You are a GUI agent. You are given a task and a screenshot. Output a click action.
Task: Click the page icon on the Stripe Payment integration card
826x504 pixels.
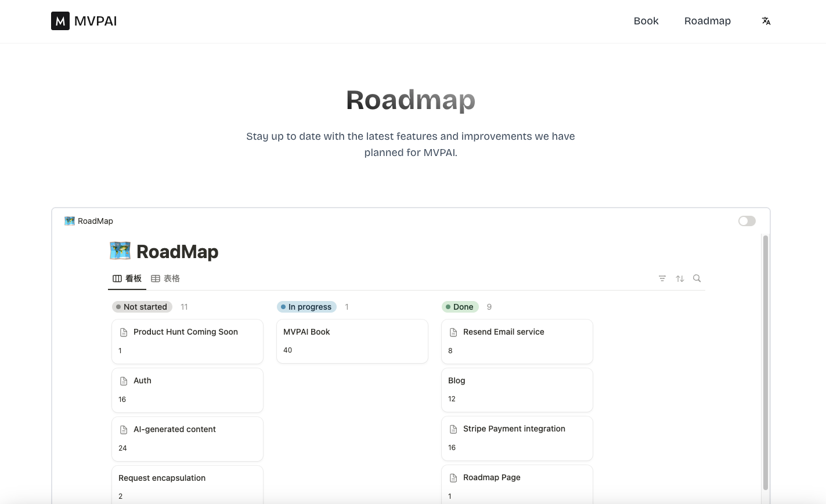453,429
